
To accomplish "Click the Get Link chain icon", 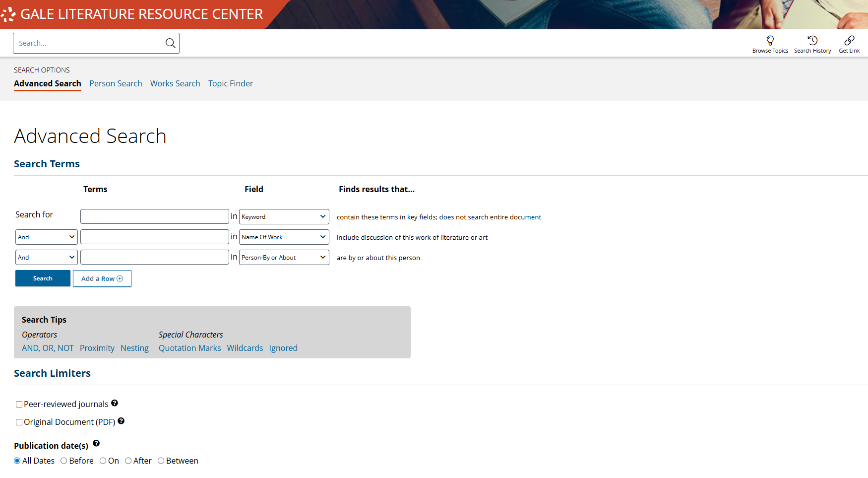I will (x=849, y=40).
